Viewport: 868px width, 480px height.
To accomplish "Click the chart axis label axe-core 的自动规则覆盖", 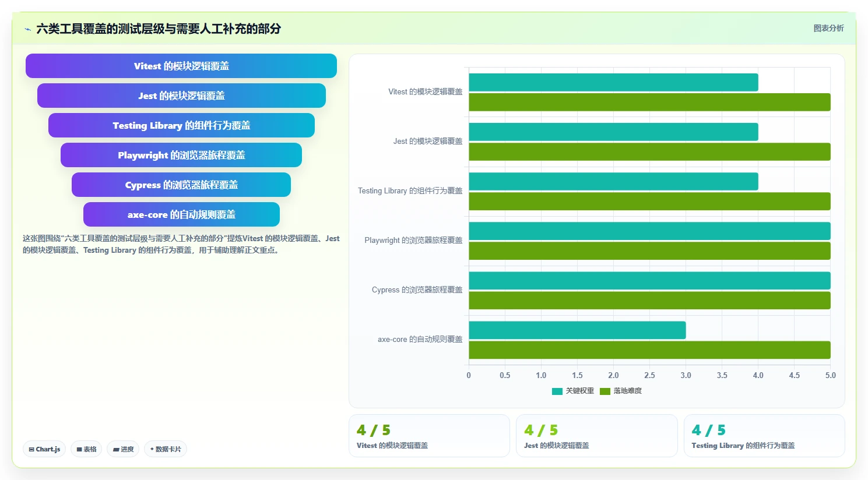I will [x=420, y=339].
